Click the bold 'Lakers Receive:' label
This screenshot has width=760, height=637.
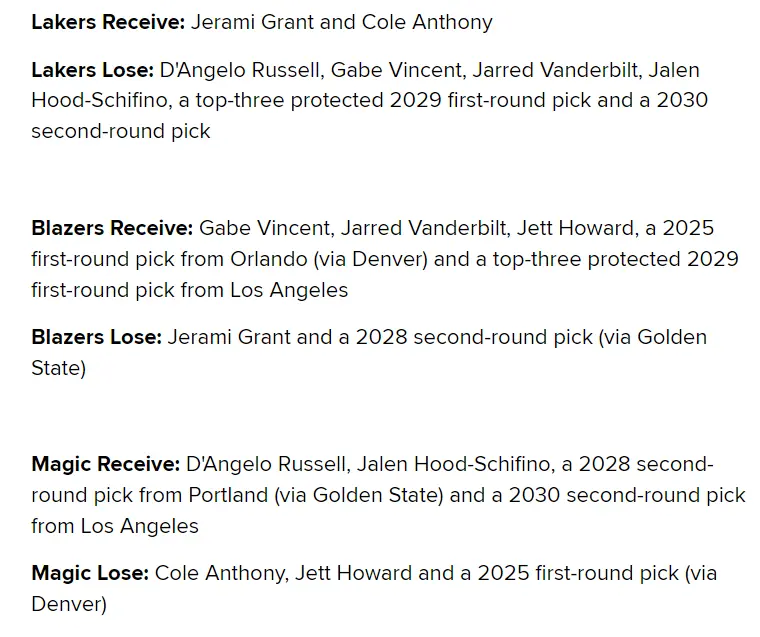108,22
